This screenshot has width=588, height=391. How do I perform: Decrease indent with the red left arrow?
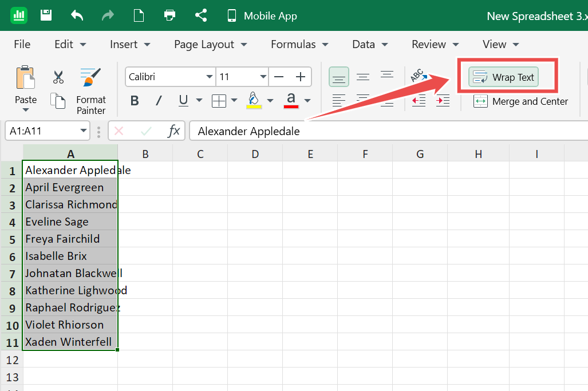419,100
